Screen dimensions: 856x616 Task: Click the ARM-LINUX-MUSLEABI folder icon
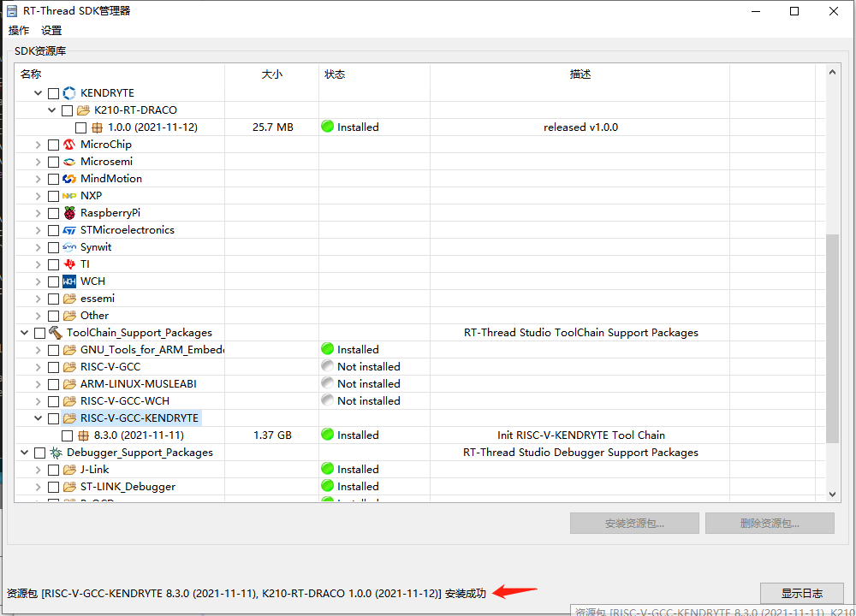69,384
